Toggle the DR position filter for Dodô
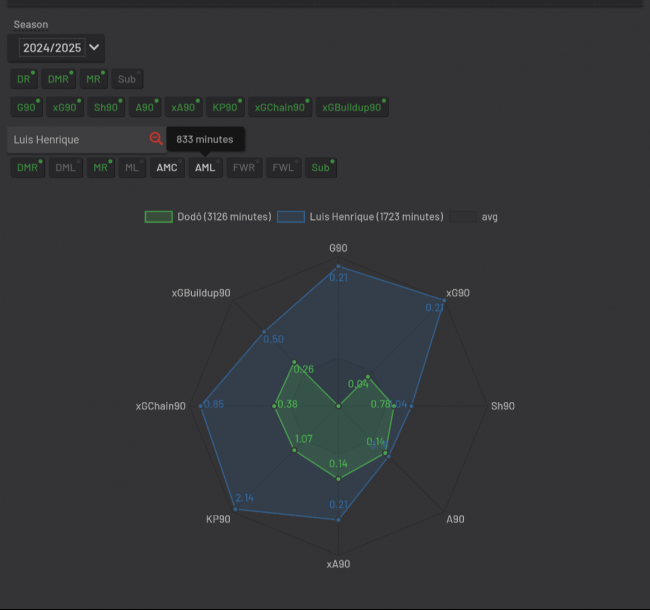 24,79
